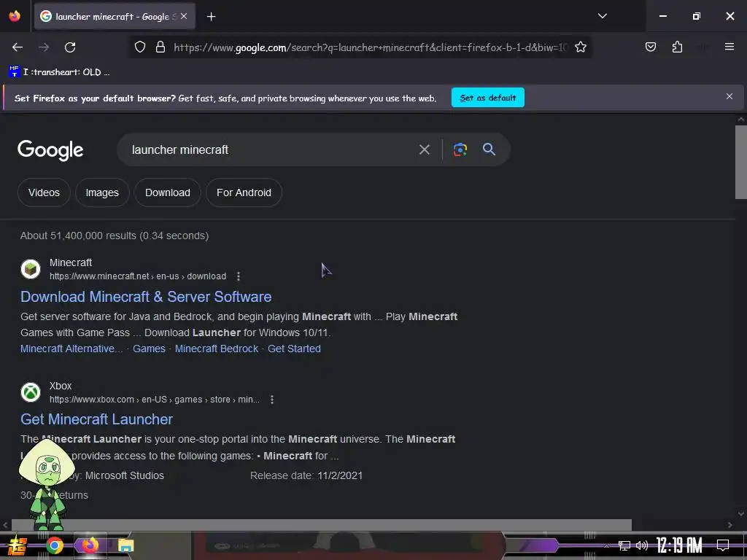This screenshot has height=560, width=747.
Task: Open options for Xbox result
Action: [x=272, y=400]
